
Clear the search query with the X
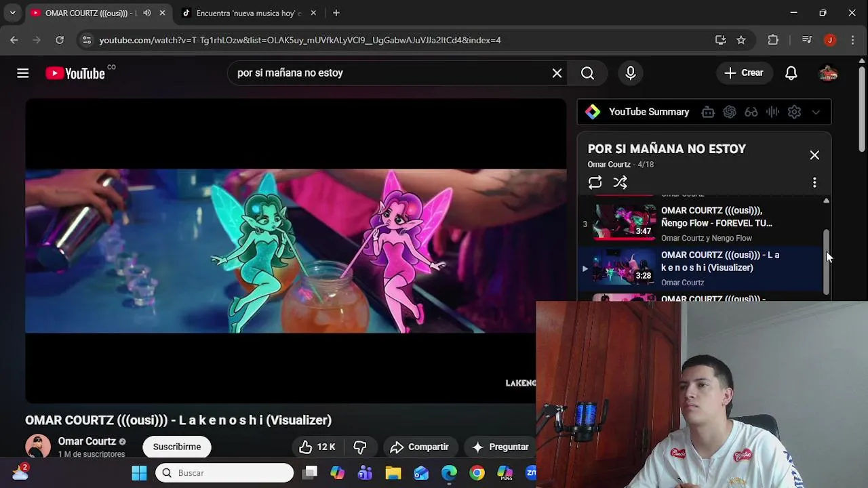tap(557, 73)
